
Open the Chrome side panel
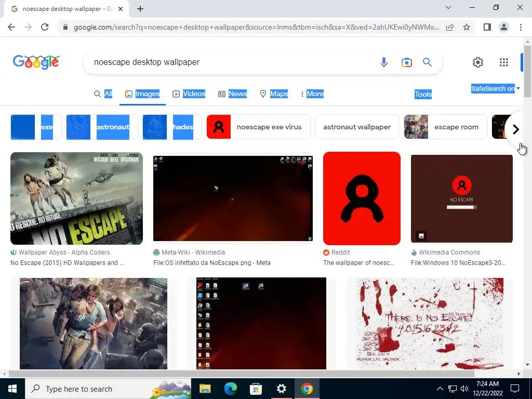[487, 27]
